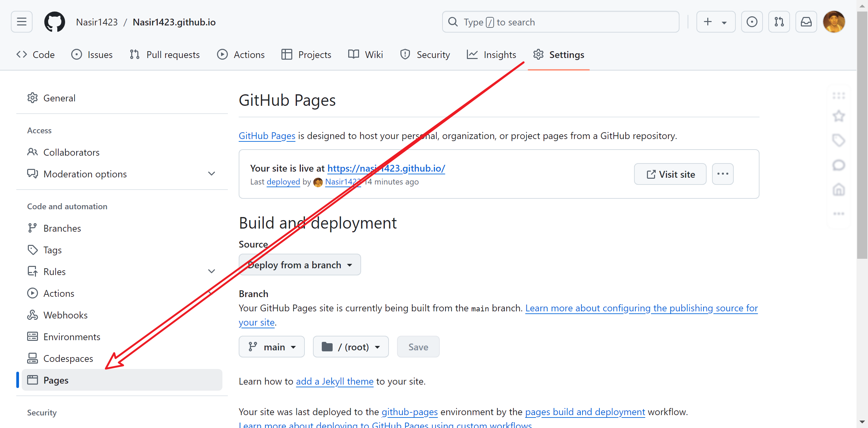This screenshot has width=868, height=428.
Task: Click the GitHub octocat logo
Action: [x=55, y=22]
